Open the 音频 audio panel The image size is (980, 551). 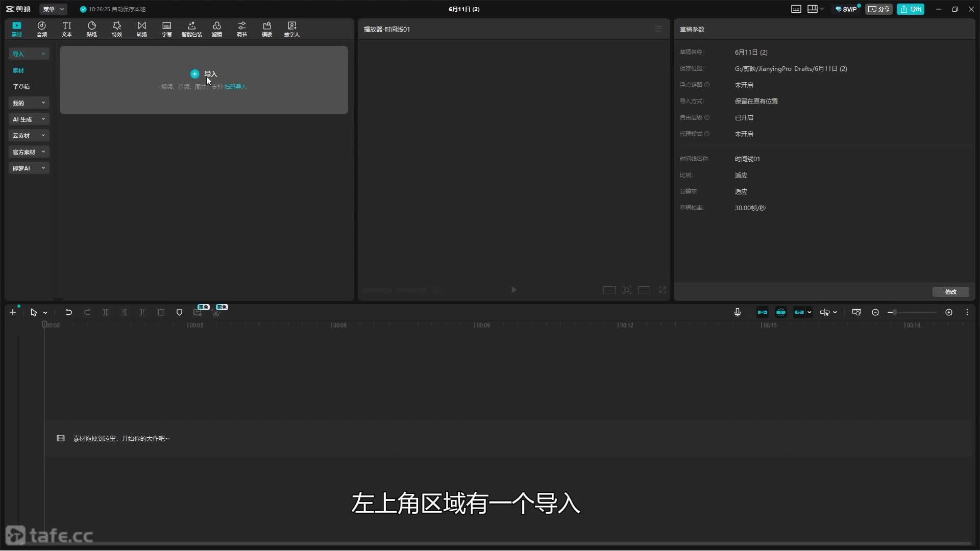tap(42, 29)
